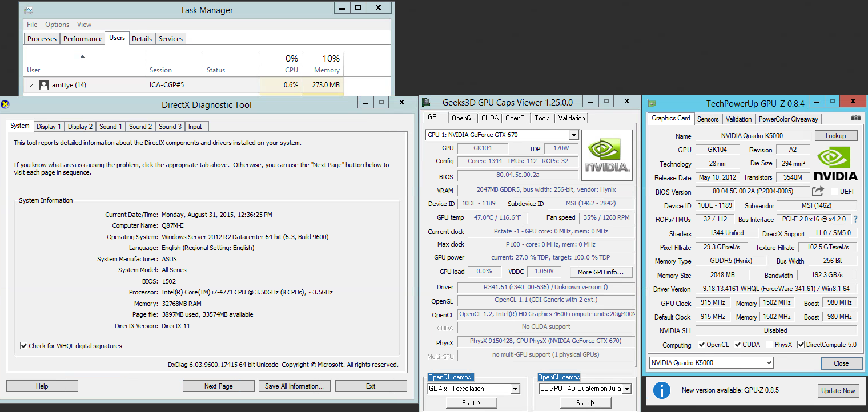Screen dimensions: 868x412
Task: Switch to Validation tab in GPU Caps Viewer
Action: click(x=572, y=118)
